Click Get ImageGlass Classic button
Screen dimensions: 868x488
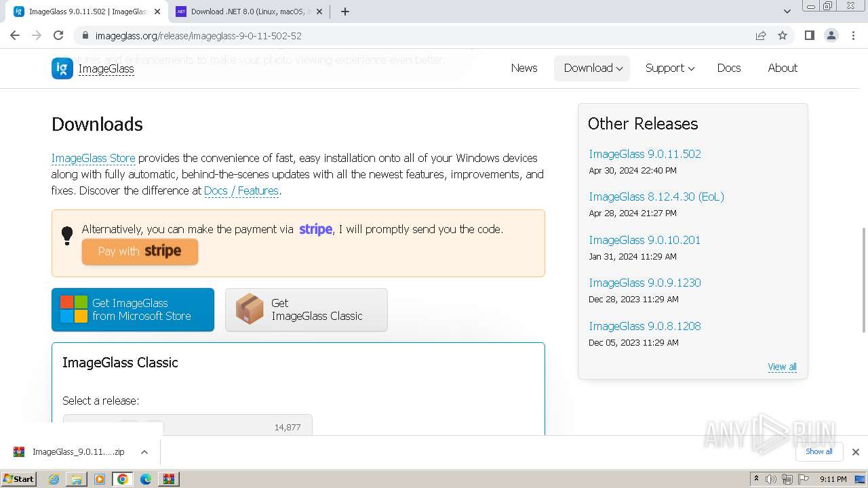coord(307,310)
